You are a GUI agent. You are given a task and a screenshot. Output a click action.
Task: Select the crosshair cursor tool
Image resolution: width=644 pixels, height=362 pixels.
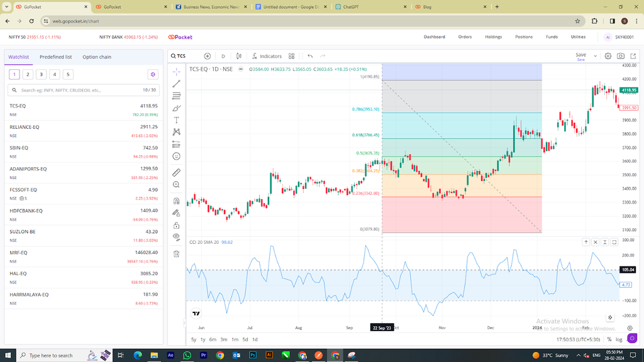point(176,72)
